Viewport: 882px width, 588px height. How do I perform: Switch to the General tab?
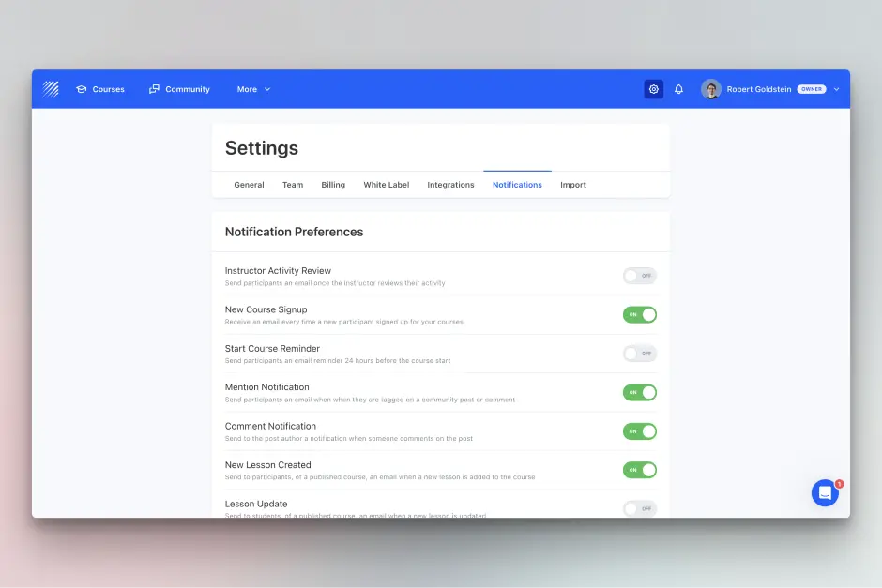(249, 185)
